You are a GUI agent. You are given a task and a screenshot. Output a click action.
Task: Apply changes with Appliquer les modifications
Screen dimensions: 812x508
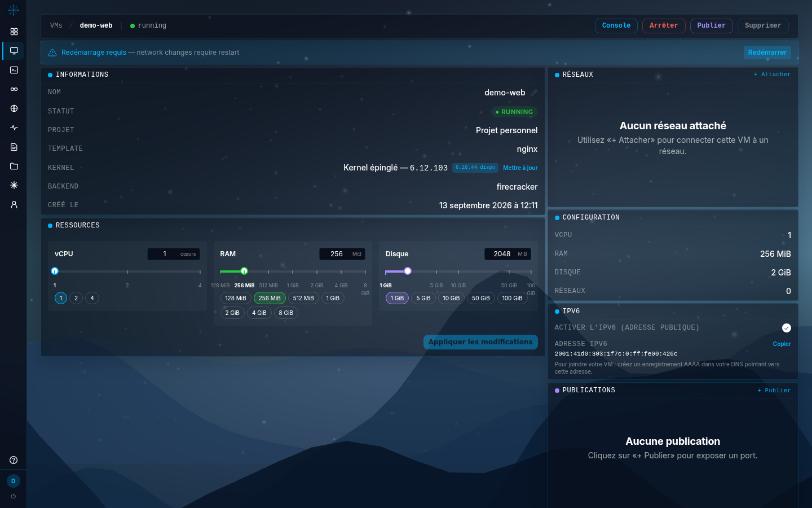click(x=480, y=342)
